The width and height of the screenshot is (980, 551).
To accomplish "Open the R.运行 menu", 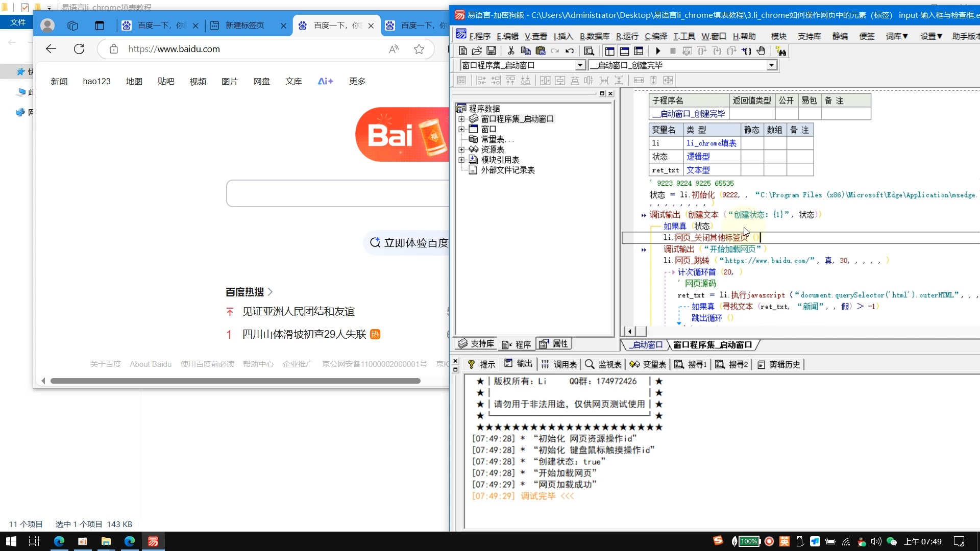I will [x=627, y=36].
